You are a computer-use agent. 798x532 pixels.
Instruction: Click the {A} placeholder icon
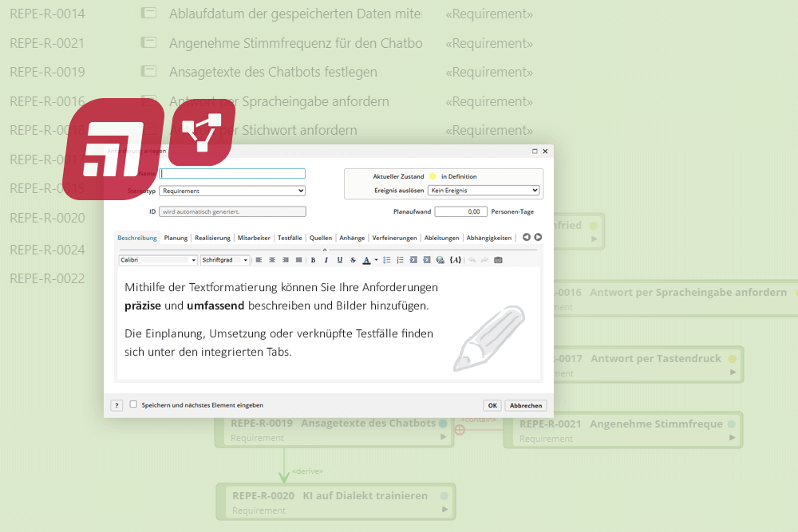tap(455, 260)
